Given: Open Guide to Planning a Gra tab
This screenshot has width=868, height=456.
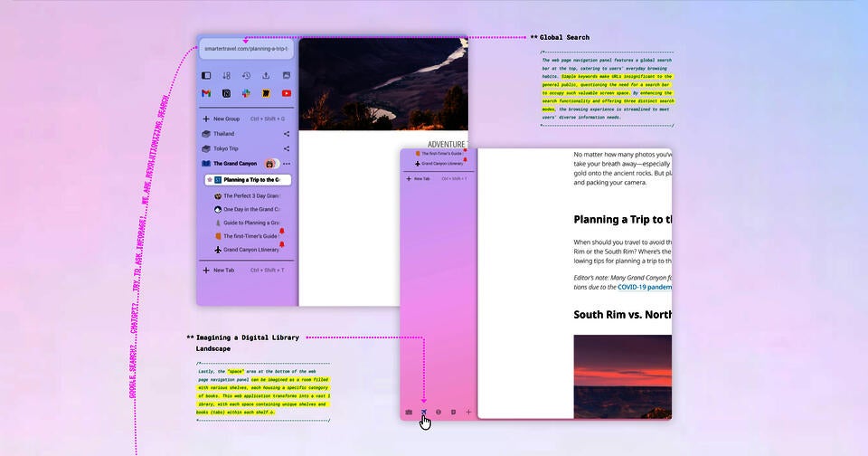Looking at the screenshot, I should click(248, 223).
